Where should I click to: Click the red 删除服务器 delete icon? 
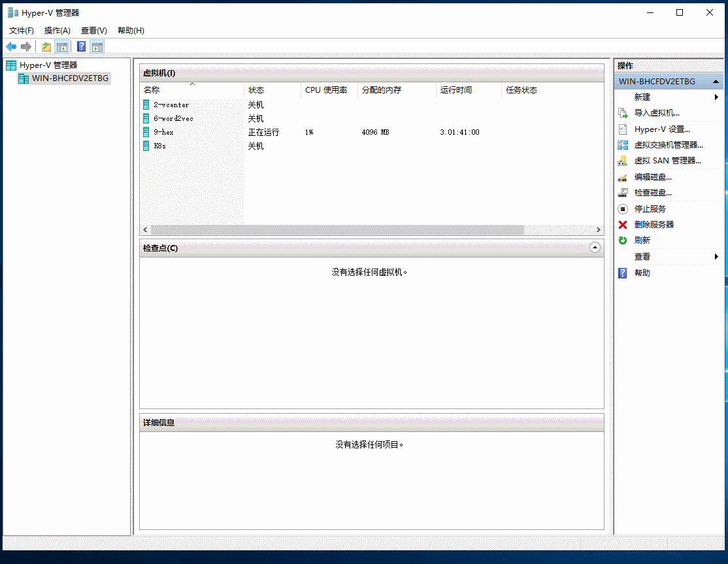(x=623, y=224)
